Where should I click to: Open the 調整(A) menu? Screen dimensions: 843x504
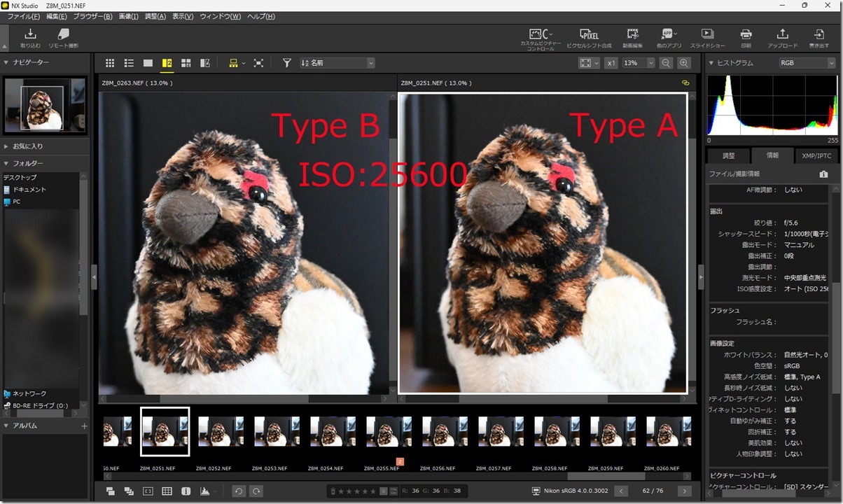point(155,16)
